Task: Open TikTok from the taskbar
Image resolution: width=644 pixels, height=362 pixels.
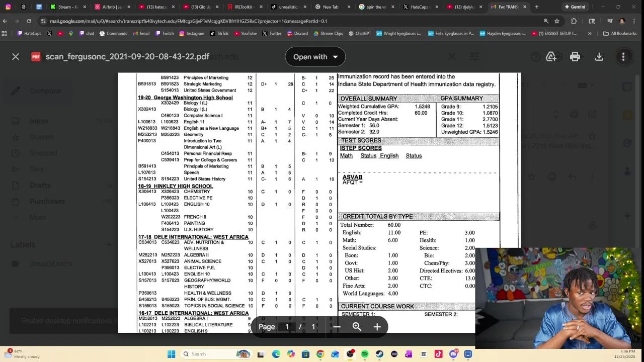Action: click(x=438, y=354)
